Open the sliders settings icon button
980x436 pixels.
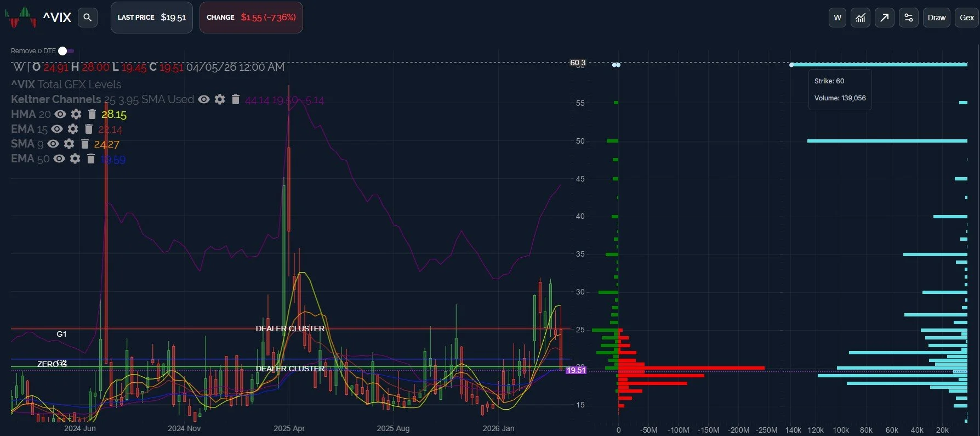click(909, 18)
